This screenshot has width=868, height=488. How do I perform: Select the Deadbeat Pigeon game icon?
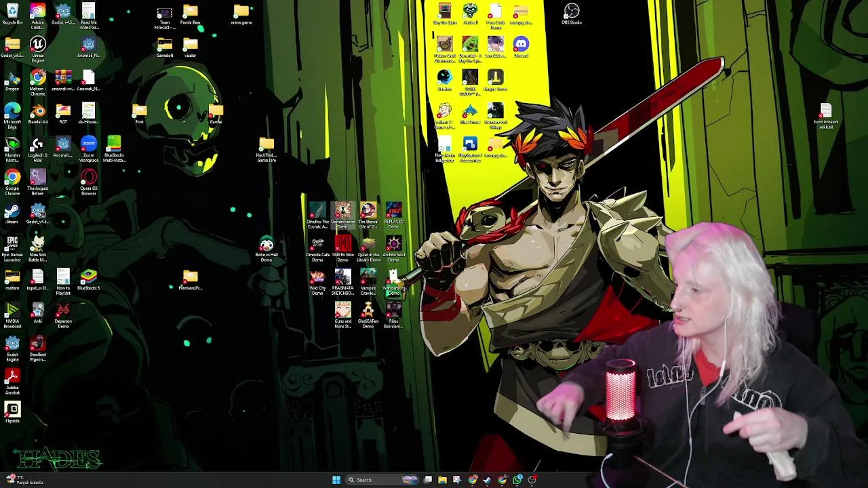tap(38, 349)
